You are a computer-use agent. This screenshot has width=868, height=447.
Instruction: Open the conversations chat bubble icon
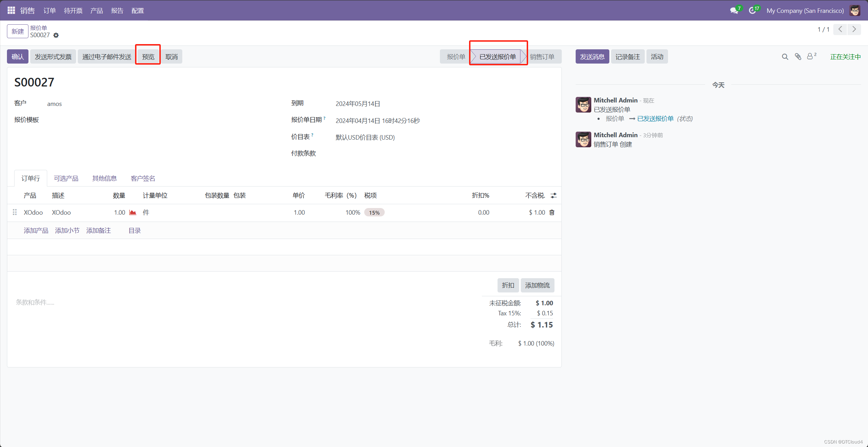(734, 11)
